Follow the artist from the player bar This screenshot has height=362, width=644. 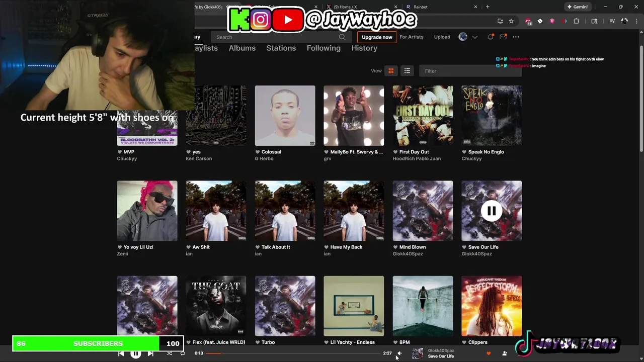tap(505, 353)
